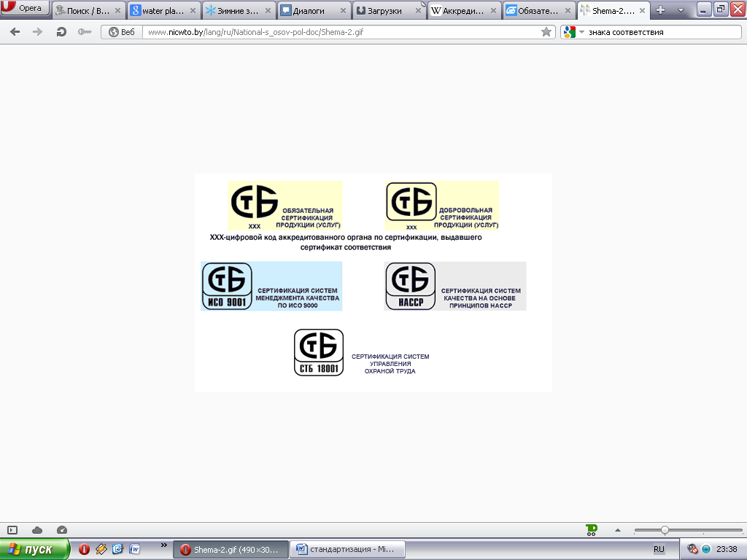The image size is (747, 560).
Task: Open the password manager key icon
Action: pos(85,32)
